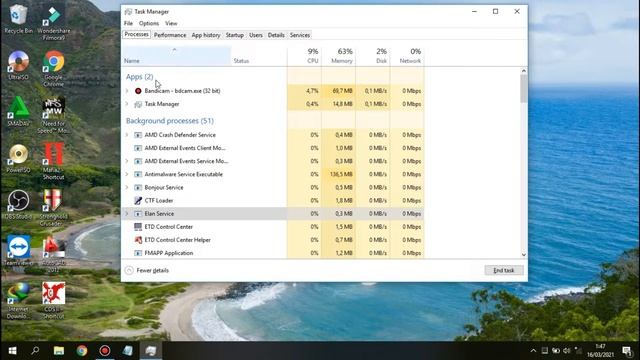
Task: Open SMADAV desktop shortcut
Action: 18,111
